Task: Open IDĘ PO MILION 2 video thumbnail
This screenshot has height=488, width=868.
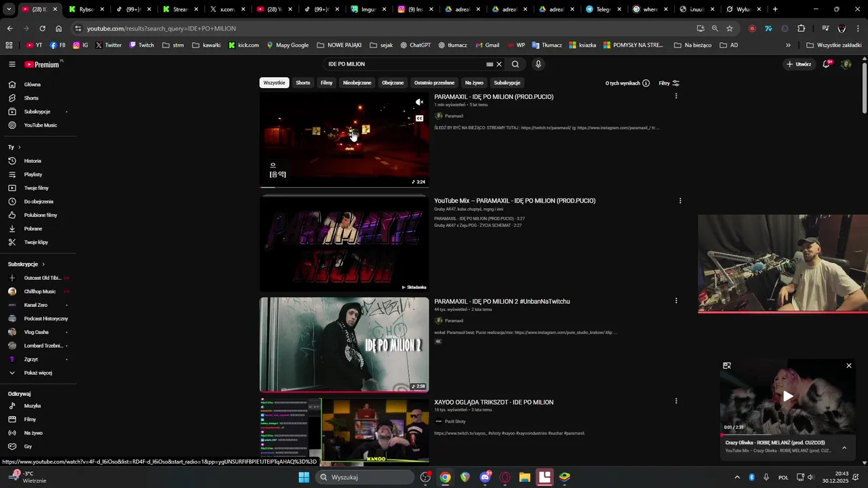Action: (344, 344)
